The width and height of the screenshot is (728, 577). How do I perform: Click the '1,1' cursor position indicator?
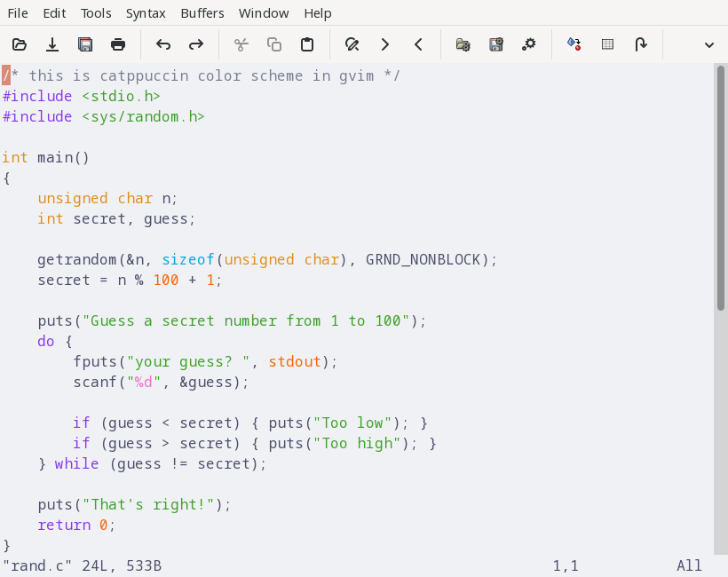566,565
